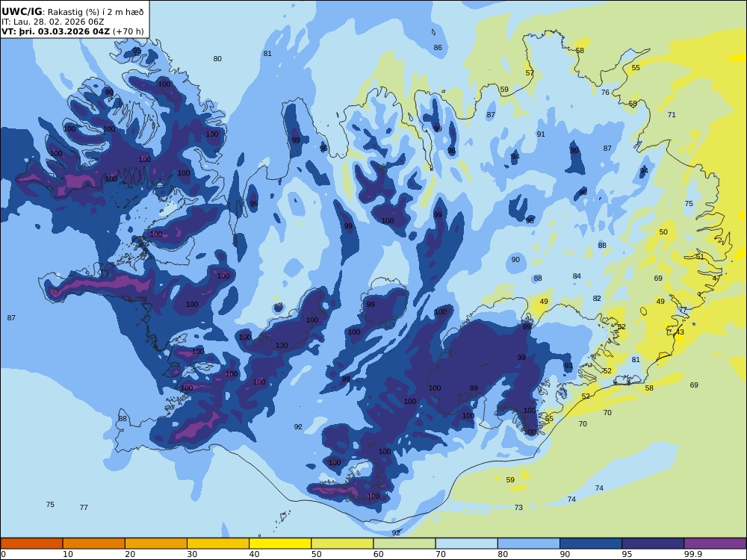Click the title 'UWC/IG: Rakastig (%) í 2 m hæð'

pos(72,12)
